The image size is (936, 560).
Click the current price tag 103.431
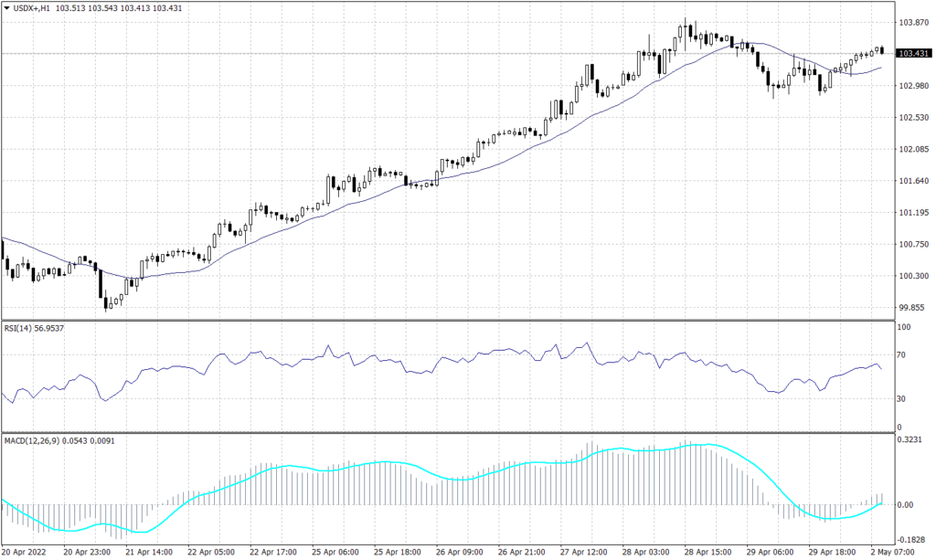click(914, 53)
